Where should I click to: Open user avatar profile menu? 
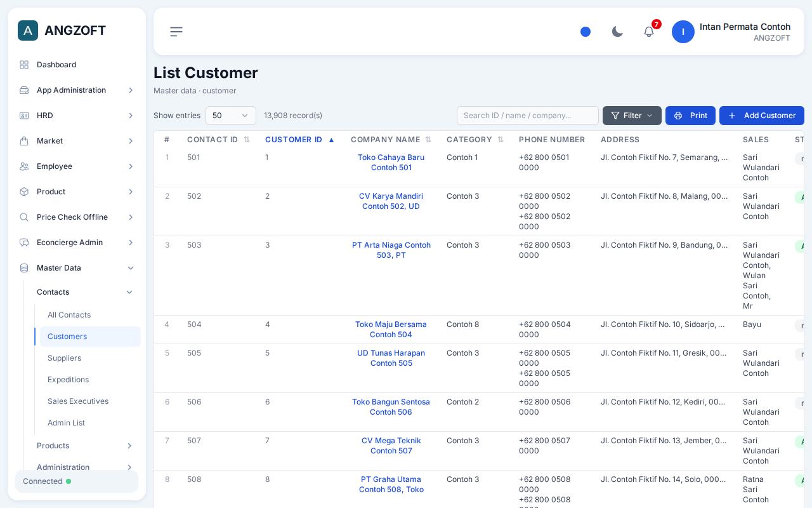coord(683,32)
